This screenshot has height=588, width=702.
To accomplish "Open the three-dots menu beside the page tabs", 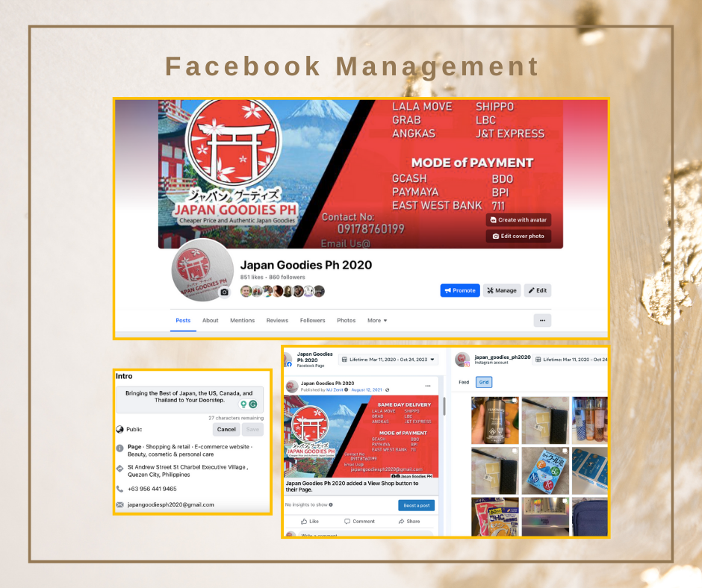I will click(542, 320).
